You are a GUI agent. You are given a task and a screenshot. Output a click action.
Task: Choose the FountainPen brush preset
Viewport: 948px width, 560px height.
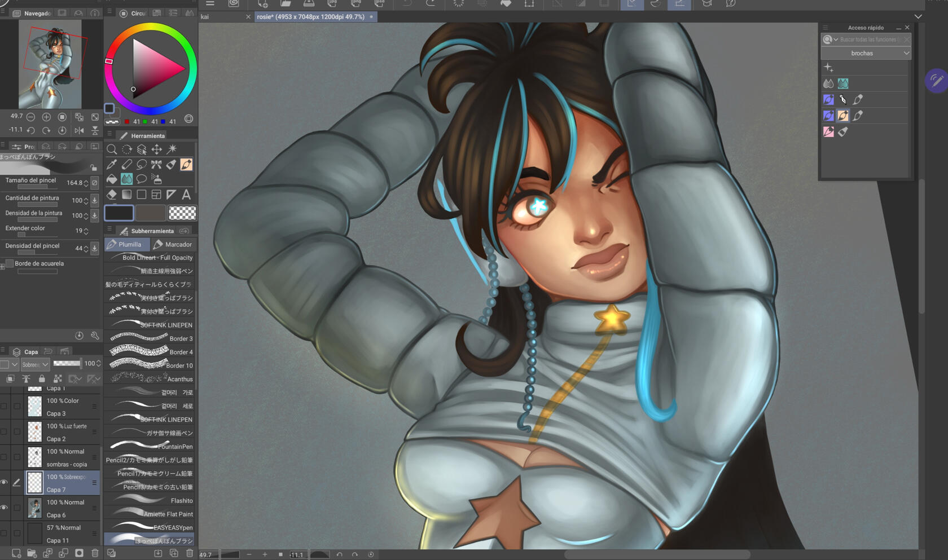pos(150,446)
